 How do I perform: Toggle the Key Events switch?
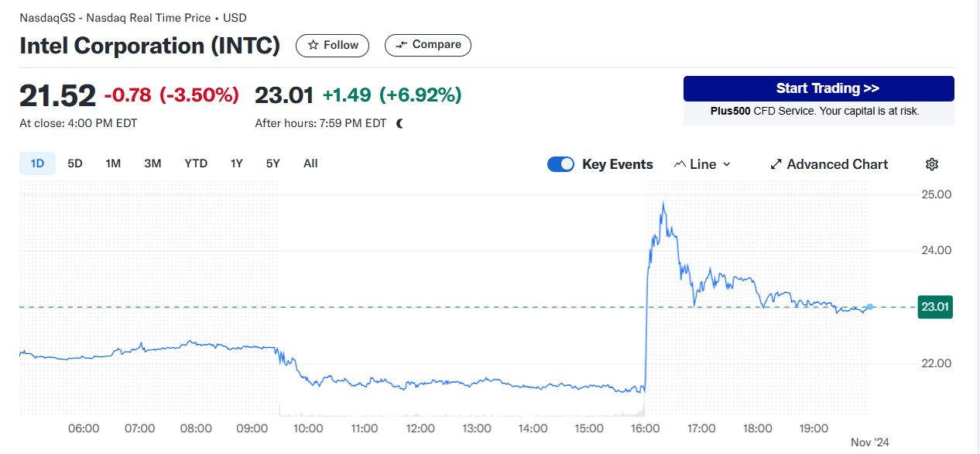[560, 164]
